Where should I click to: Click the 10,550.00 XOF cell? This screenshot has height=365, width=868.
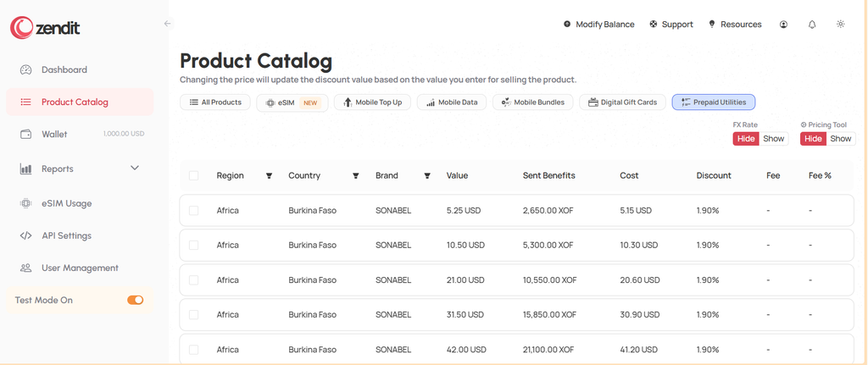coord(549,279)
